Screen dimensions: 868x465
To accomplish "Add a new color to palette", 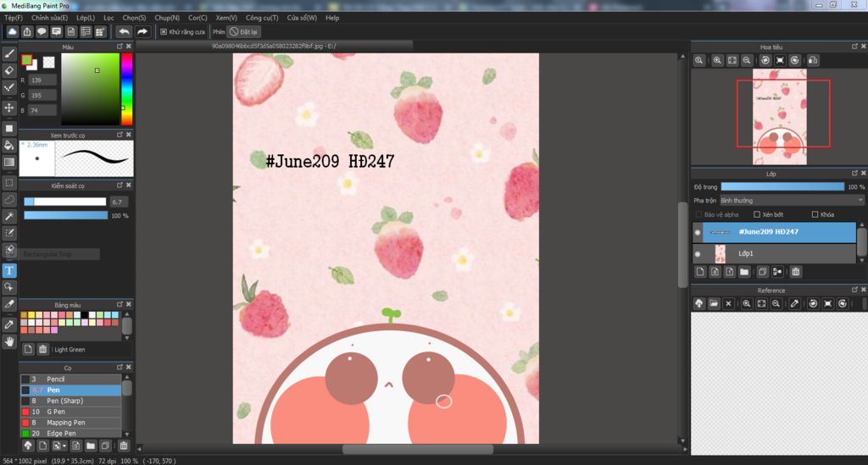I will (28, 350).
